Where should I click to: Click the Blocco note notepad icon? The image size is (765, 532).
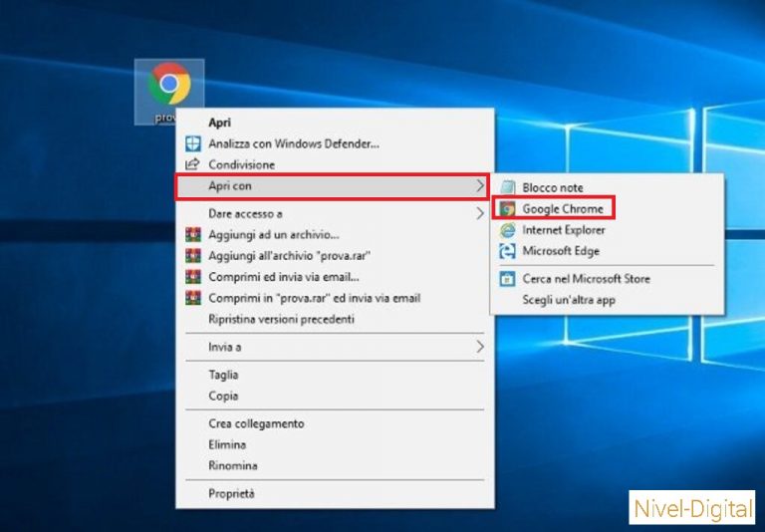[508, 187]
